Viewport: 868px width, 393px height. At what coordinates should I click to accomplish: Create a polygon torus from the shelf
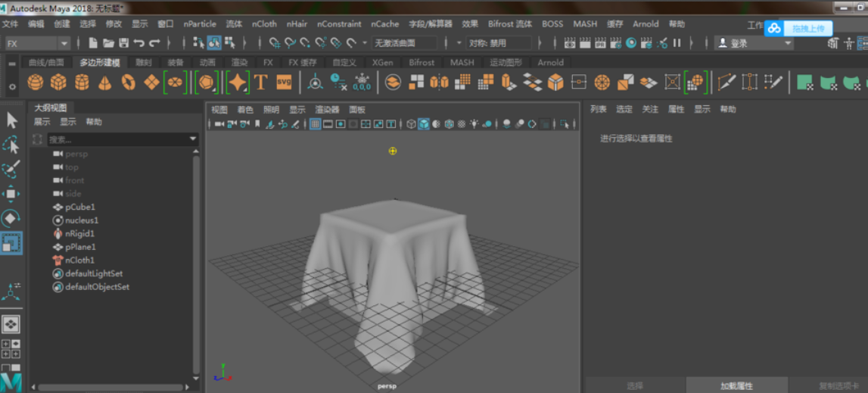(x=128, y=83)
